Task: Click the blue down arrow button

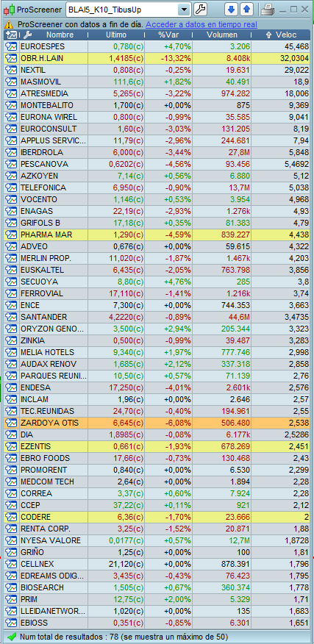Action: [x=232, y=10]
